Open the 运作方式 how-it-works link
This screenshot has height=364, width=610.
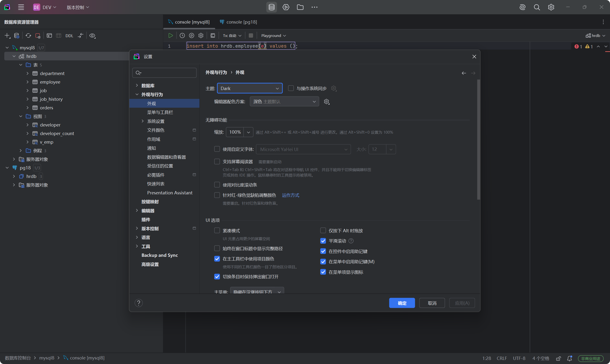click(x=290, y=195)
